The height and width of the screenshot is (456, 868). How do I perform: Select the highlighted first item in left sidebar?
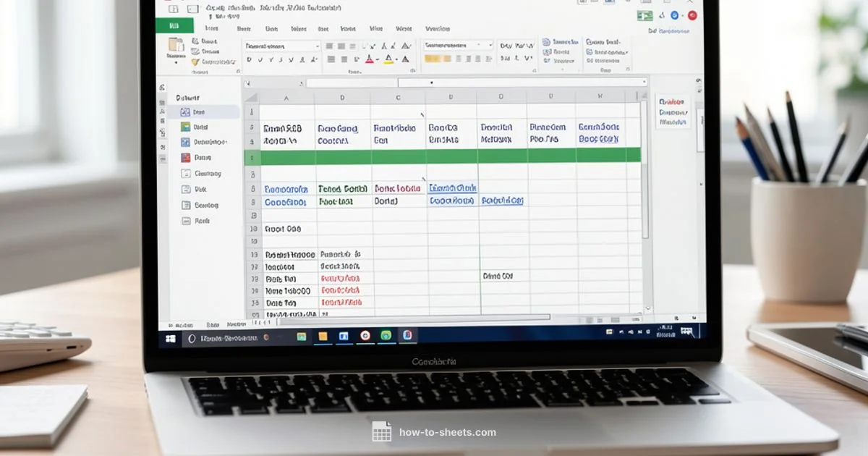coord(205,112)
